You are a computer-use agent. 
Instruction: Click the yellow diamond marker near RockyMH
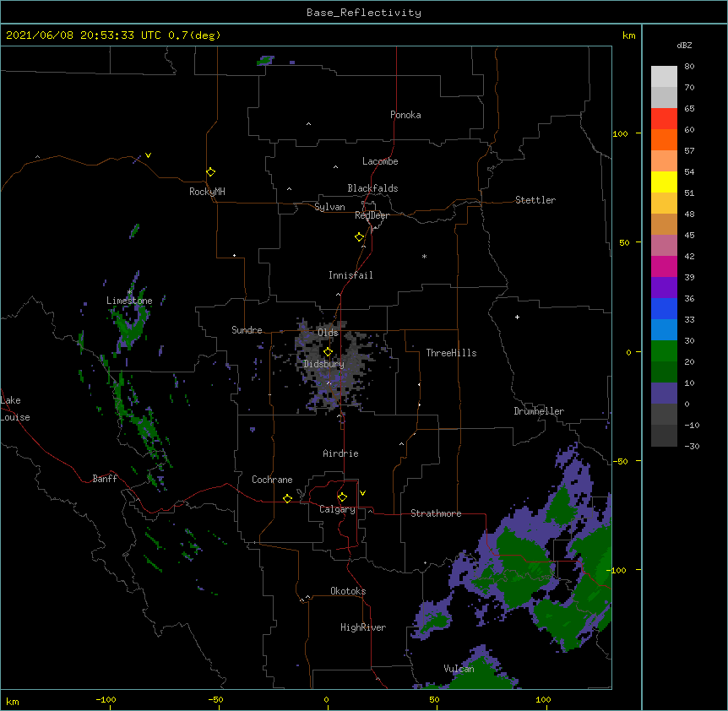(210, 172)
